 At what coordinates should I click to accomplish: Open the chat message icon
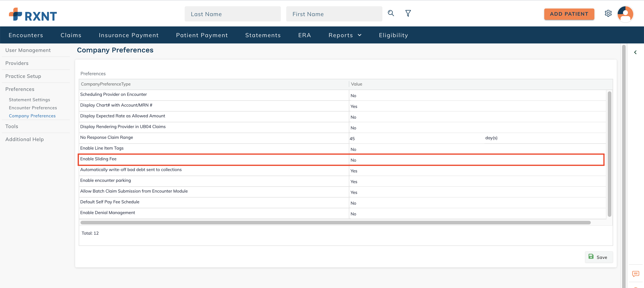(x=636, y=274)
